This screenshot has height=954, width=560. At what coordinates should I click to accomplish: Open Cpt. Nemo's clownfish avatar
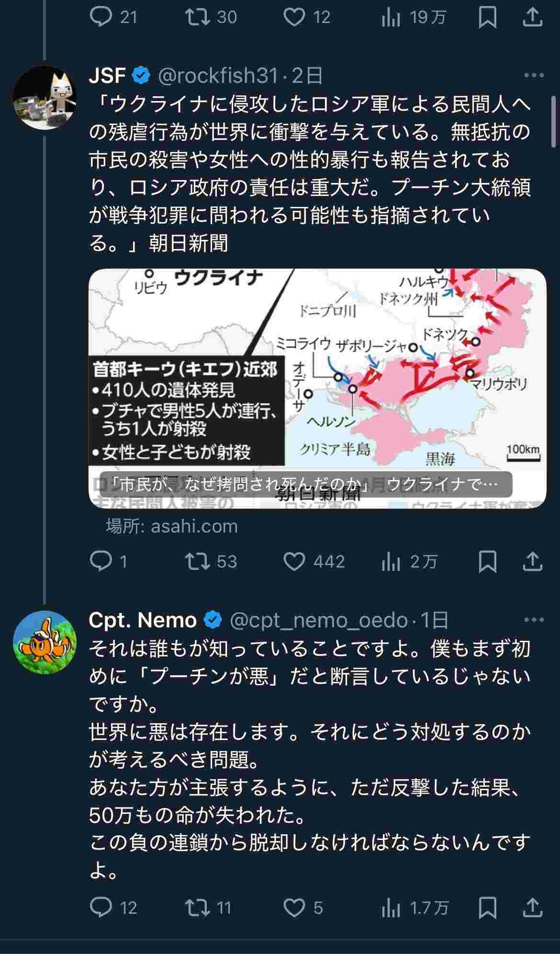click(x=44, y=642)
